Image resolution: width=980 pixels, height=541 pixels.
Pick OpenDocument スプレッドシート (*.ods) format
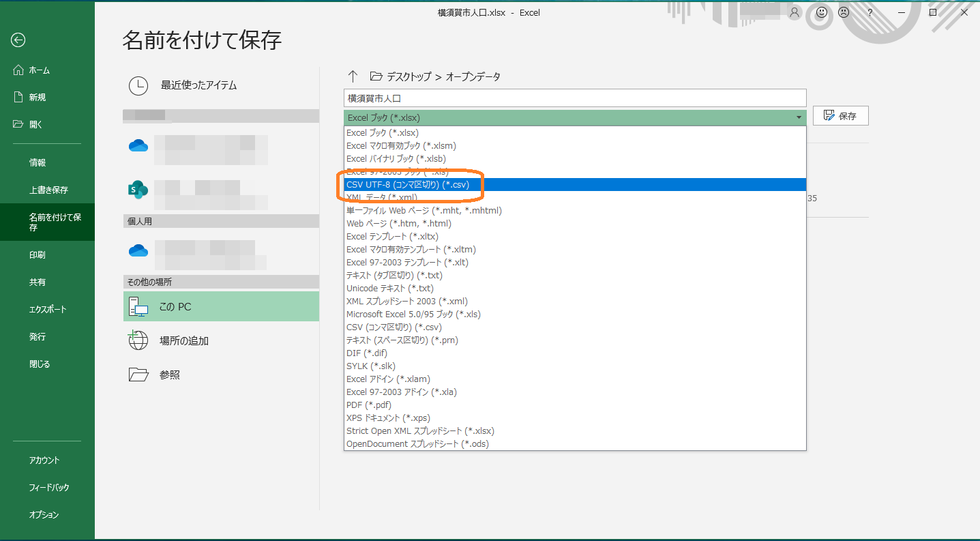pyautogui.click(x=417, y=443)
